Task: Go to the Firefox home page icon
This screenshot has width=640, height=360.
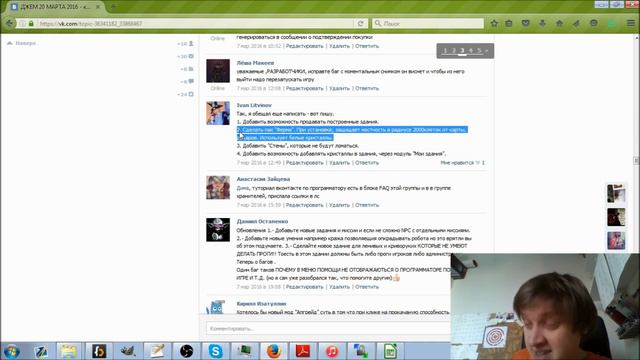Action: pos(559,23)
